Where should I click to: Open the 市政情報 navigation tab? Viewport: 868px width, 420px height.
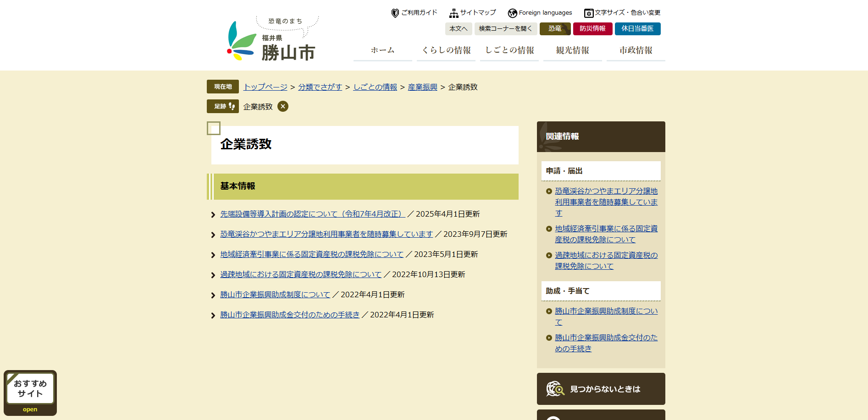click(x=636, y=50)
